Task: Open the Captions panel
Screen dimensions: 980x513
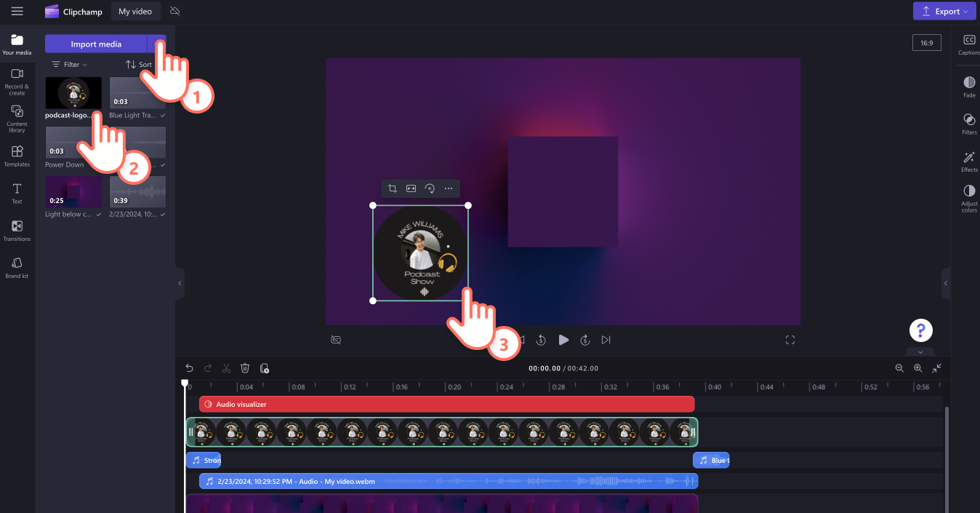Action: pyautogui.click(x=968, y=45)
